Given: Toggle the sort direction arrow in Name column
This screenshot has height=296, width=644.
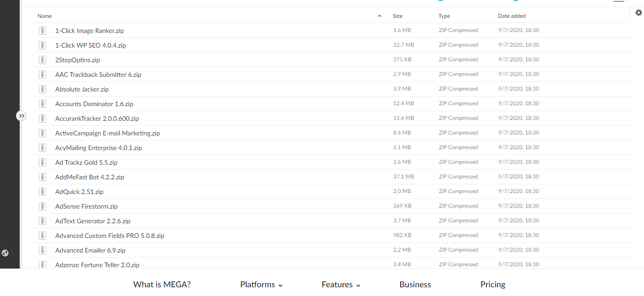Looking at the screenshot, I should [x=380, y=16].
